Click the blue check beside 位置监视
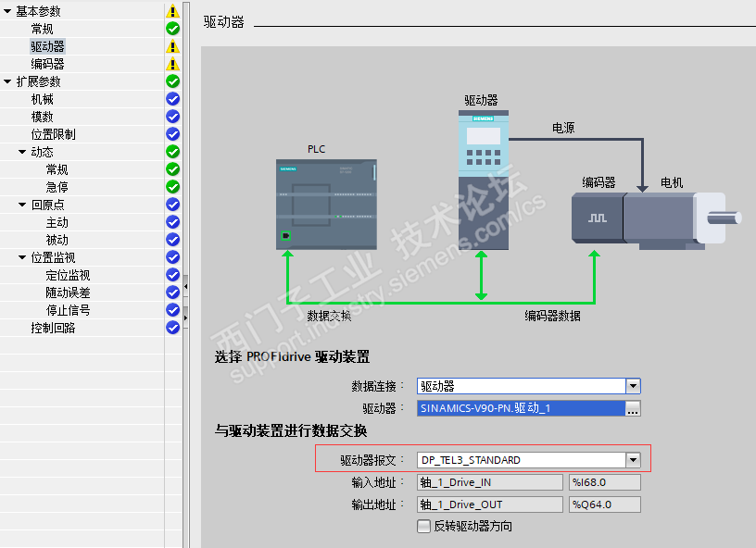Screen dimensions: 756x548 [172, 257]
